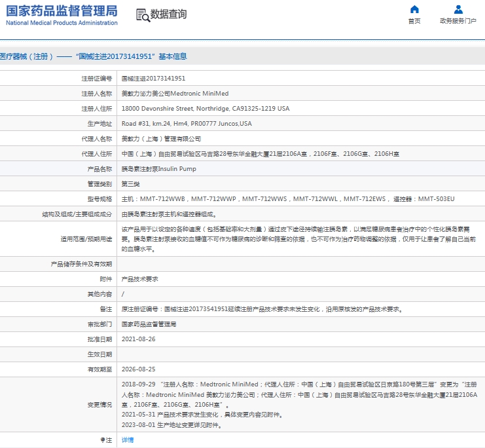The width and height of the screenshot is (485, 448).
Task: Click the 备注 row label
Action: click(106, 309)
